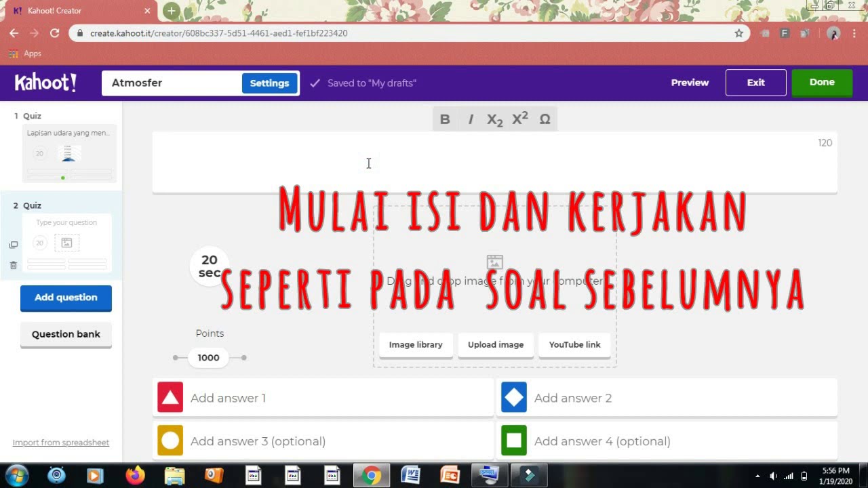The width and height of the screenshot is (868, 488).
Task: Click the Kahoot! logo
Action: click(45, 83)
